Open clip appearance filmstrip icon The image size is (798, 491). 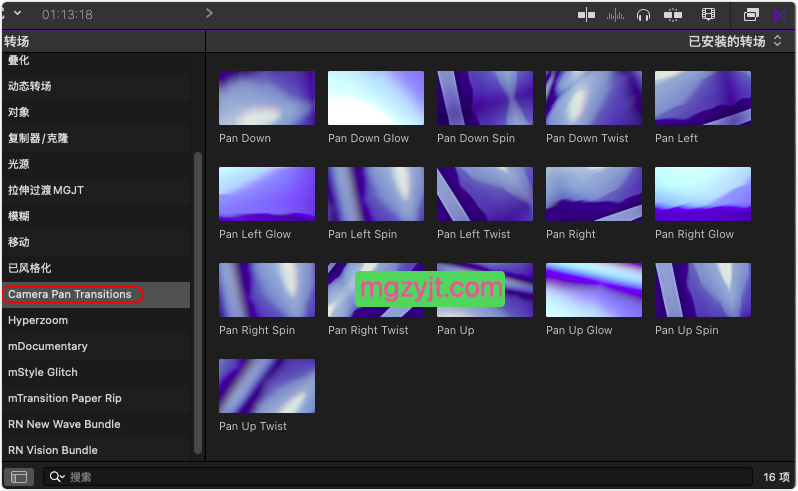point(708,14)
